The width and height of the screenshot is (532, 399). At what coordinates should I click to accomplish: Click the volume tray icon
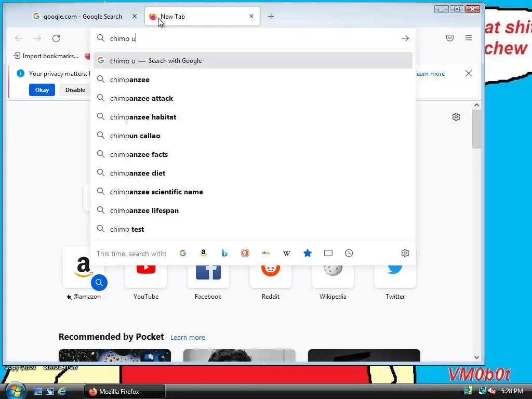pyautogui.click(x=493, y=391)
